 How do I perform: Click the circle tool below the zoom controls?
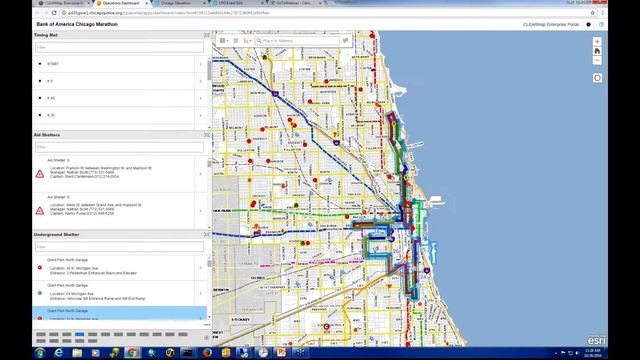coord(597,78)
